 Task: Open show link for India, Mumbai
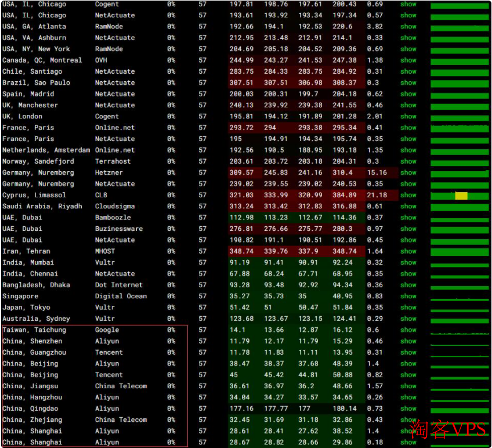click(408, 262)
